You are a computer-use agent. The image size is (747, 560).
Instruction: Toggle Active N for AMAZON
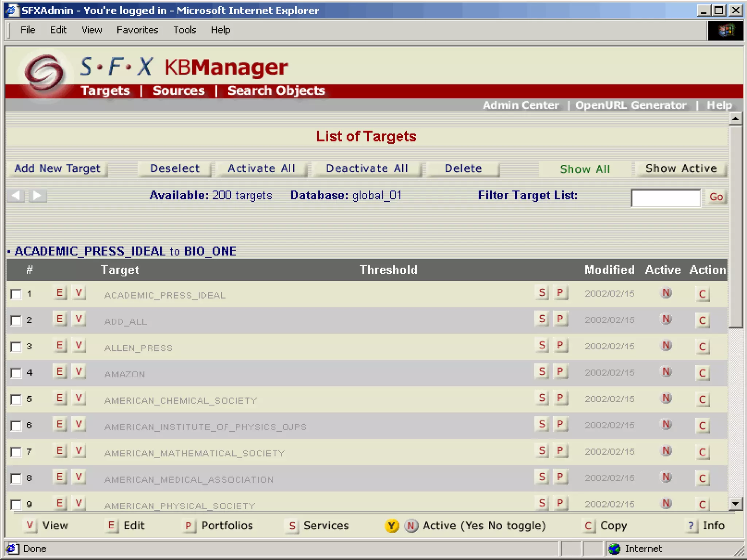pyautogui.click(x=666, y=372)
